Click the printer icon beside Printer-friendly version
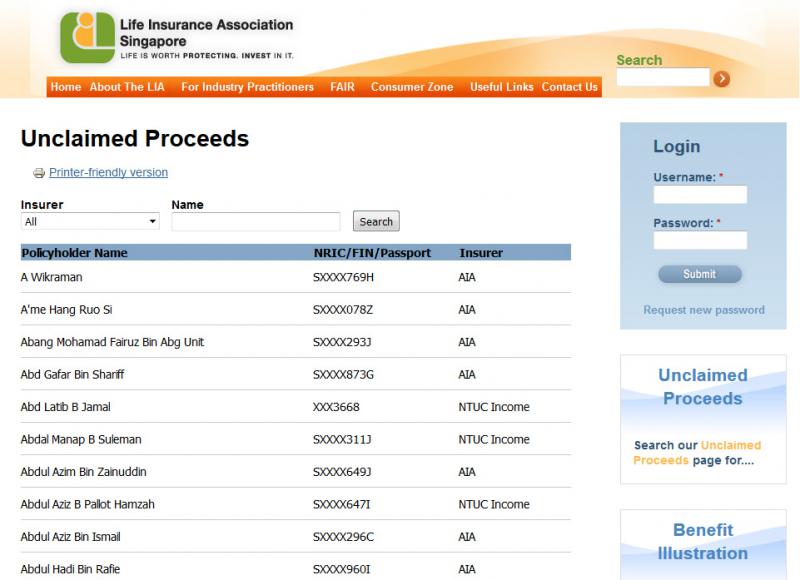This screenshot has height=580, width=800. coord(39,173)
